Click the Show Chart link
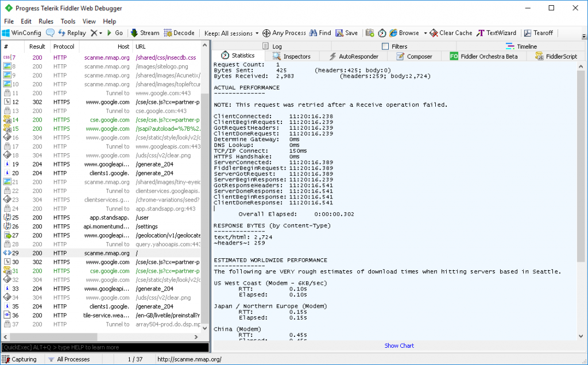 tap(399, 345)
